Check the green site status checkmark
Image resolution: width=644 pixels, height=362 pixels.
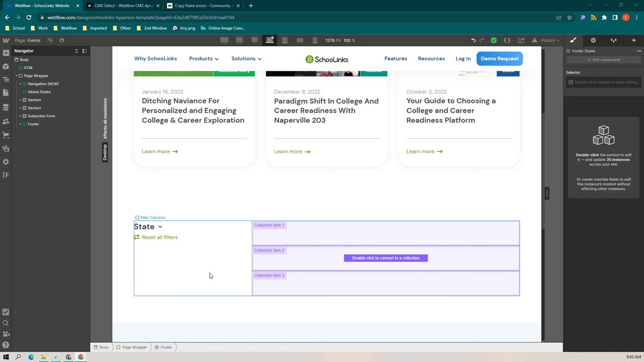pyautogui.click(x=494, y=40)
